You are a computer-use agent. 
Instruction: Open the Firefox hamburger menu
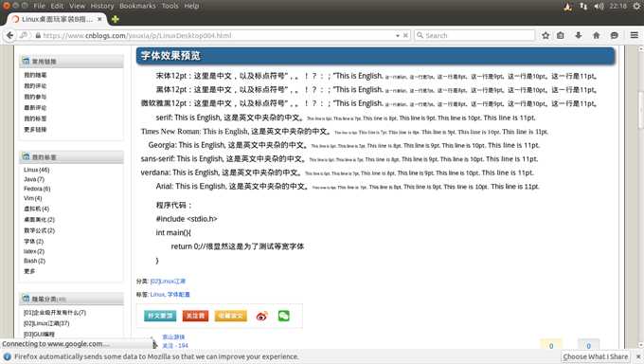pyautogui.click(x=635, y=35)
